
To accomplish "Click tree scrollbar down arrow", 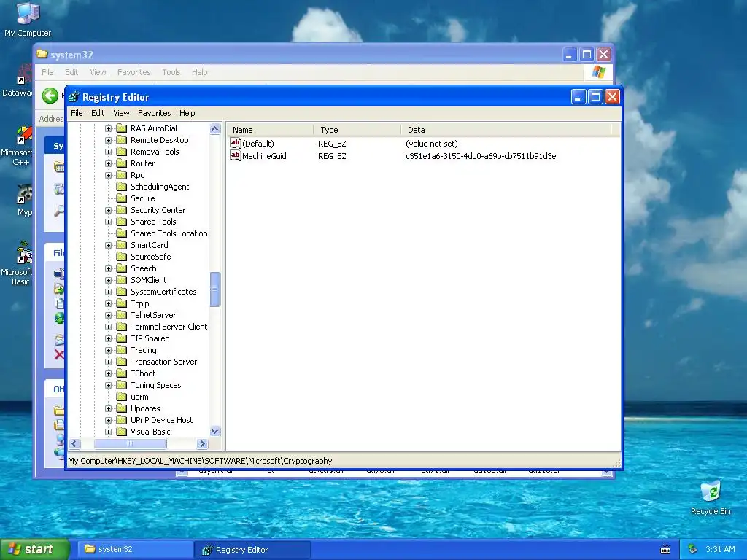I will click(x=215, y=432).
